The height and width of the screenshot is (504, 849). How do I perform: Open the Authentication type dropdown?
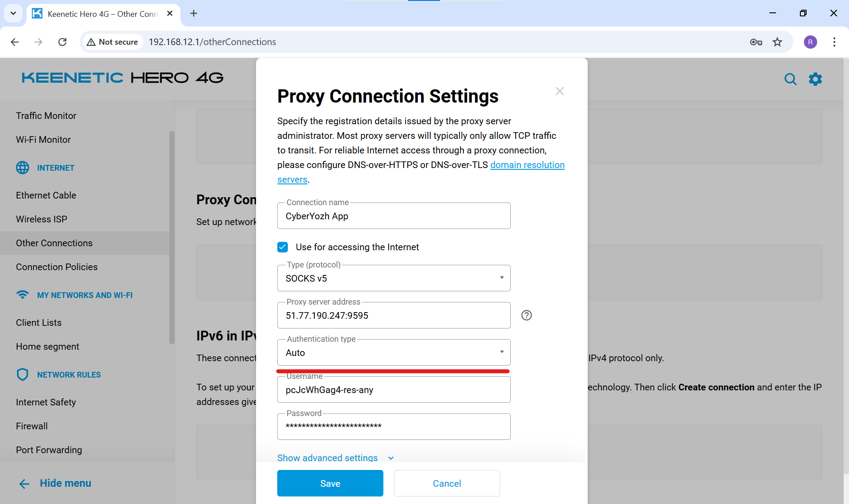(394, 352)
